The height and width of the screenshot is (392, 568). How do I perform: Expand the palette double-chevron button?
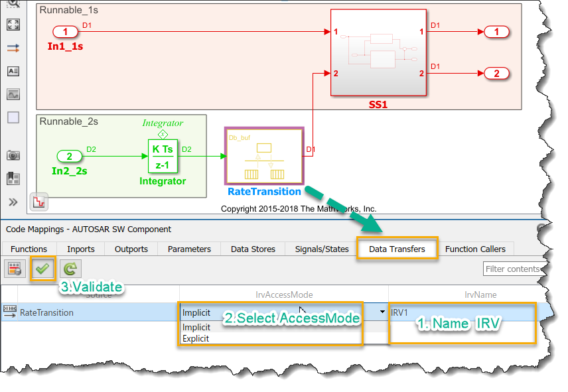13,202
